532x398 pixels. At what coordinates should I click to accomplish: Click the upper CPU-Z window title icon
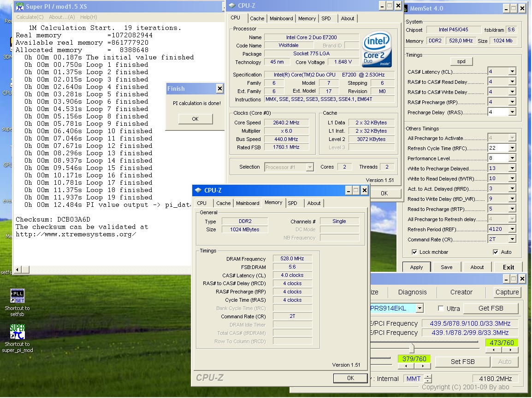coord(232,6)
